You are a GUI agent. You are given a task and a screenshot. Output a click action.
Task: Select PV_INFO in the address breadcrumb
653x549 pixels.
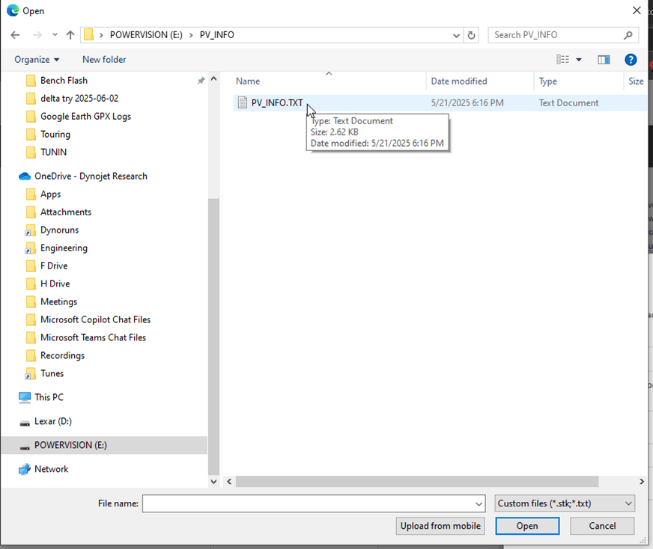[x=217, y=35]
